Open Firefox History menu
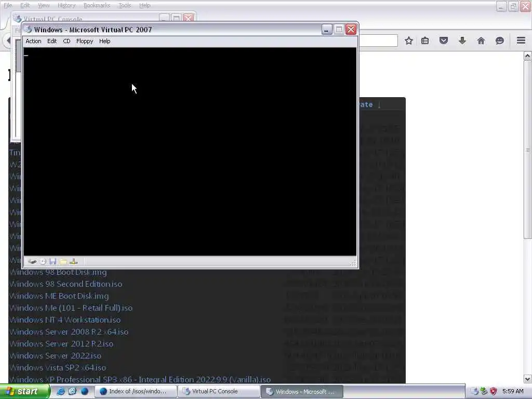The image size is (532, 399). pyautogui.click(x=66, y=5)
